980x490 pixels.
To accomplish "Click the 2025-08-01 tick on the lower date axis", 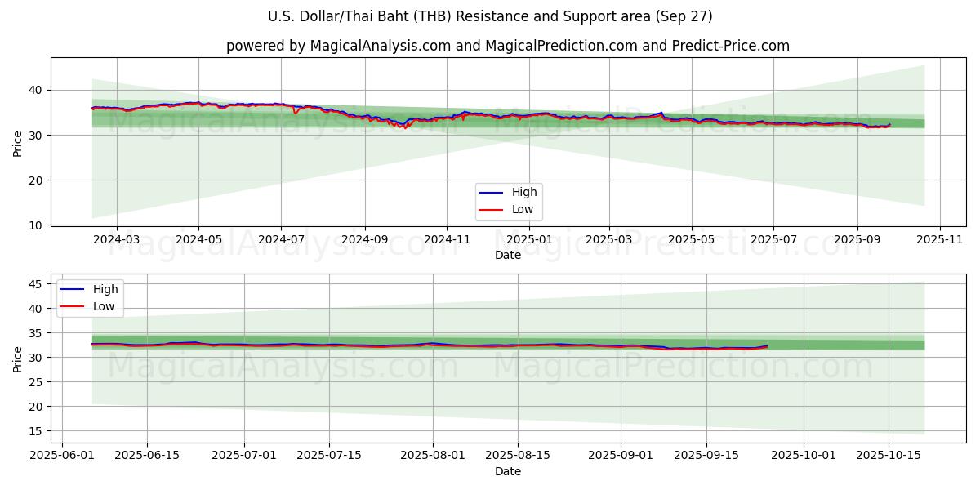I will pos(433,456).
